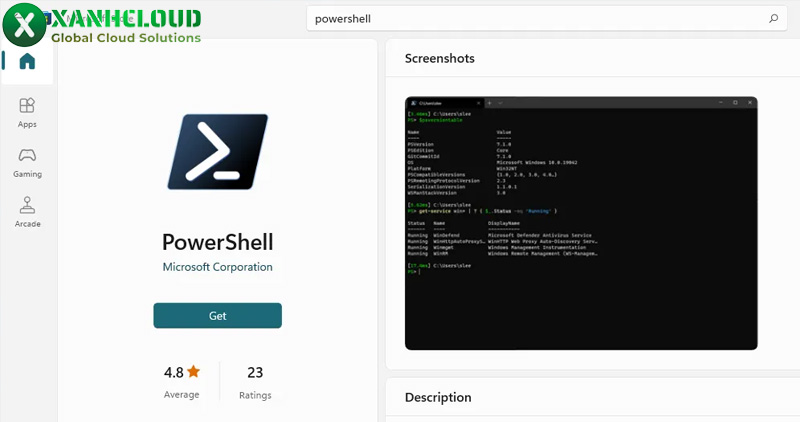Click the orange star beside the 4.8 rating

point(194,371)
